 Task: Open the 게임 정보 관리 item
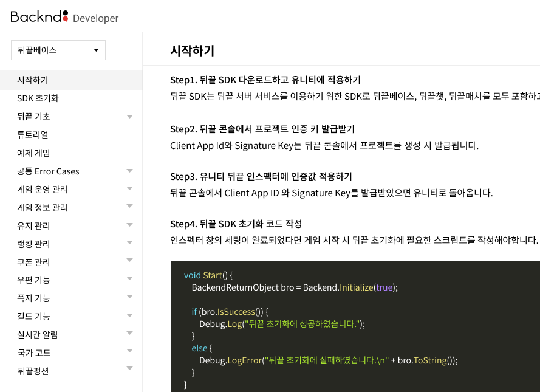43,207
